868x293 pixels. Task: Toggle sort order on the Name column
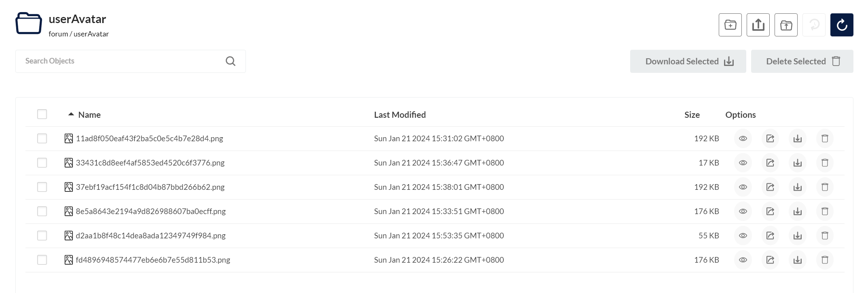tap(89, 115)
